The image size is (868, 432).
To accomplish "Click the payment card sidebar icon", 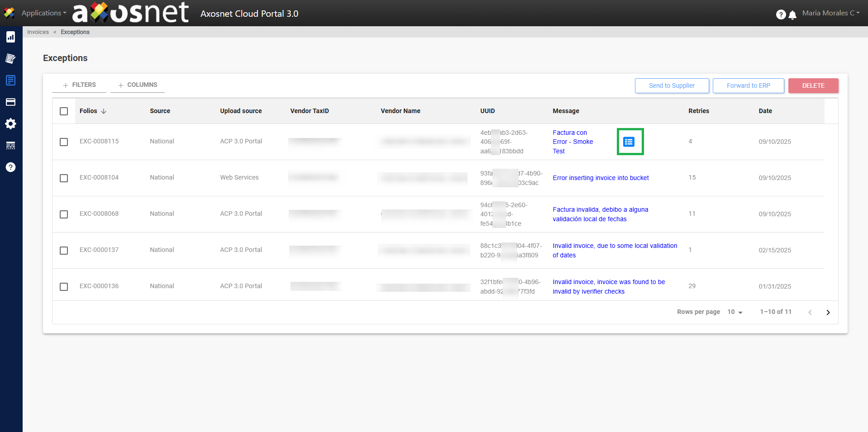I will [11, 102].
